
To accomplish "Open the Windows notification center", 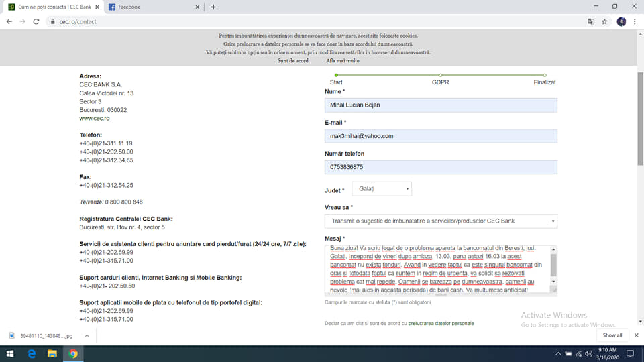I will (631, 354).
